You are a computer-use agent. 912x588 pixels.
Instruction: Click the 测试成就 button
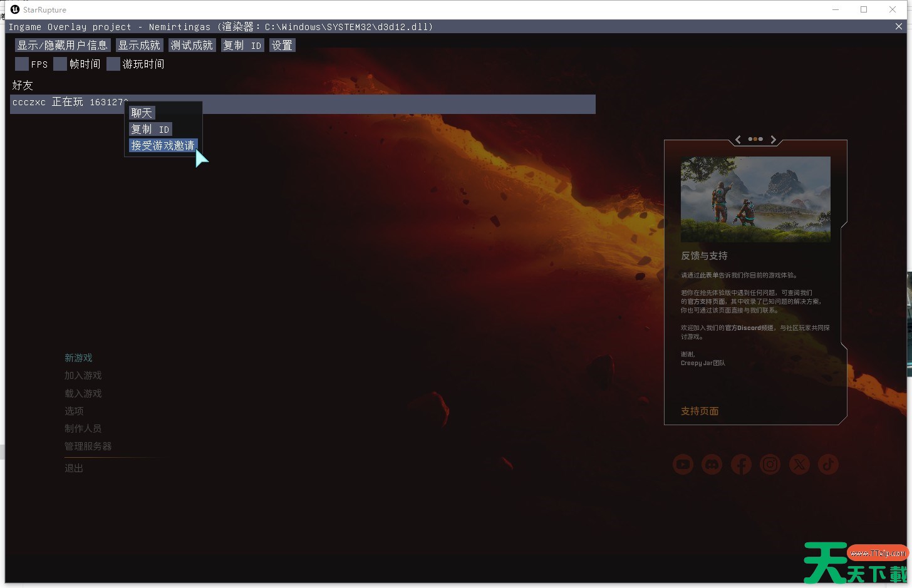[x=192, y=45]
